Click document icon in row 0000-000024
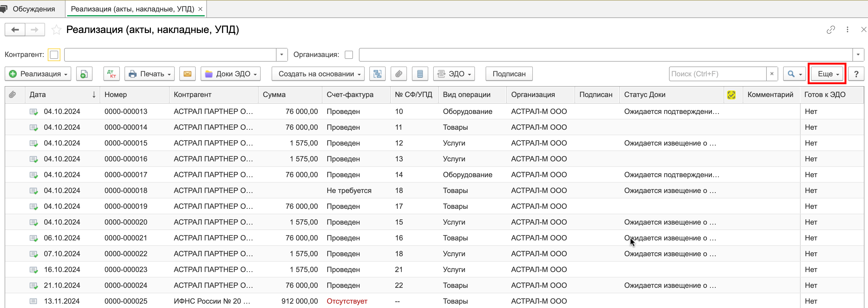The width and height of the screenshot is (868, 308). point(33,285)
